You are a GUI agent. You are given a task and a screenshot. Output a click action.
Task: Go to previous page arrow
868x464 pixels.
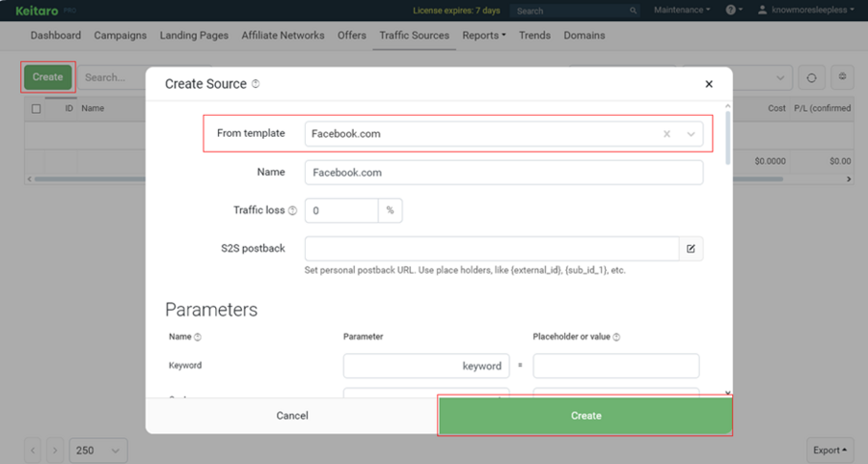[x=33, y=450]
